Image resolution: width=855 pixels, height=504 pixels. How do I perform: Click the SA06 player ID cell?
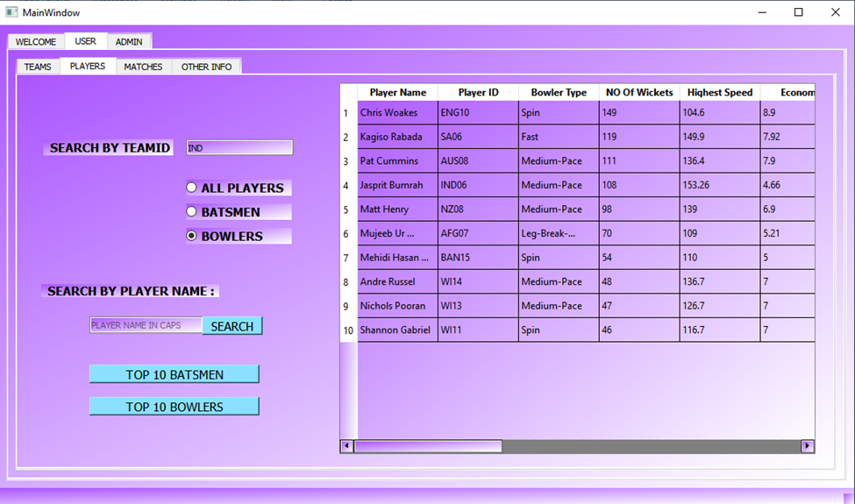(x=478, y=137)
